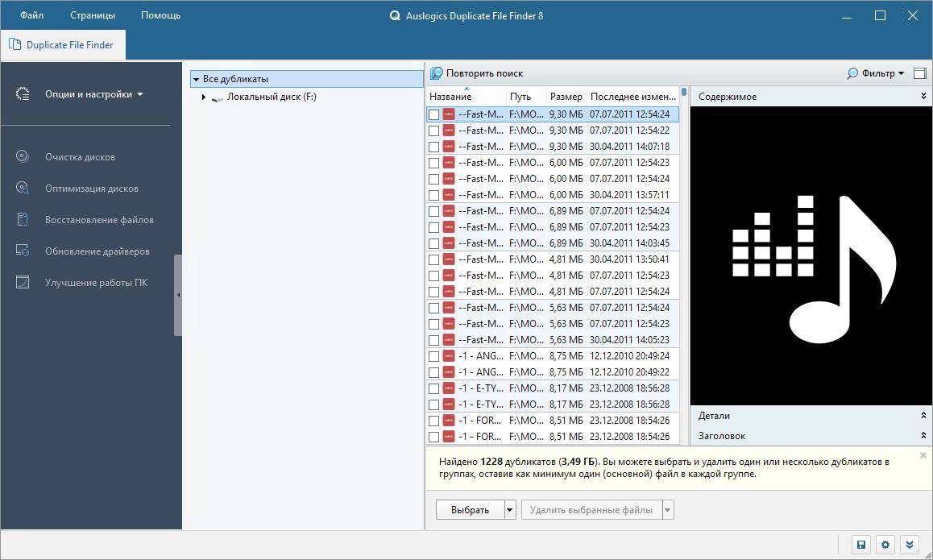Click the Повторить поиск refresh icon

[x=436, y=73]
